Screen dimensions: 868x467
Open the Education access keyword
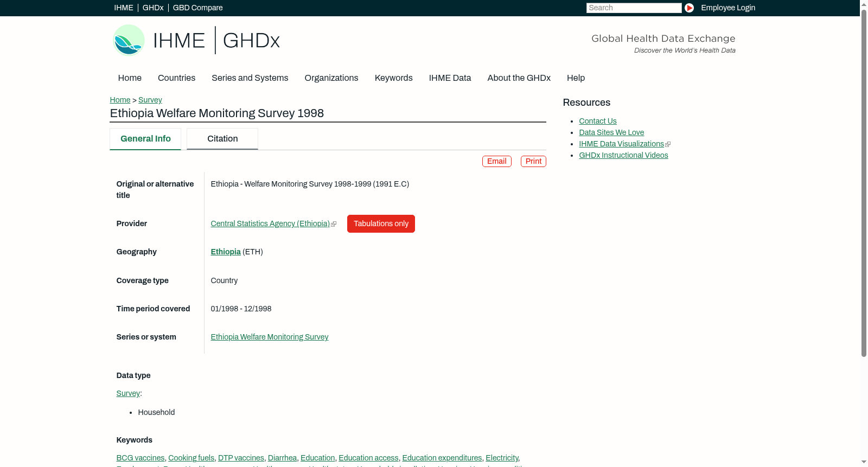(x=368, y=458)
